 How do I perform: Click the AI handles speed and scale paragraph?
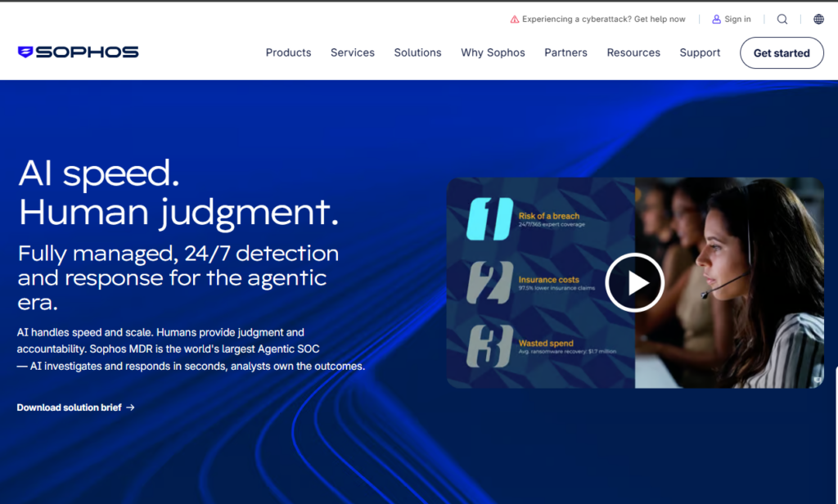[x=191, y=349]
